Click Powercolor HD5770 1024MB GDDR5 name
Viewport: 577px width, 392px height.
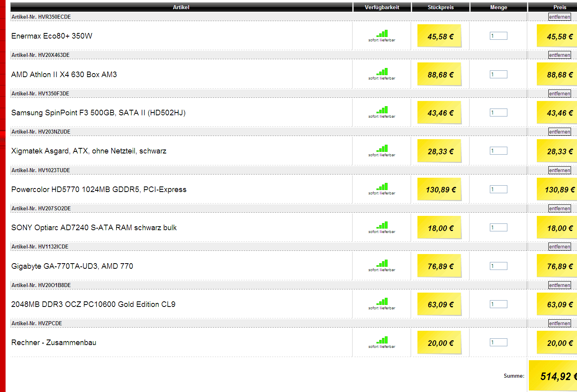[x=99, y=189]
